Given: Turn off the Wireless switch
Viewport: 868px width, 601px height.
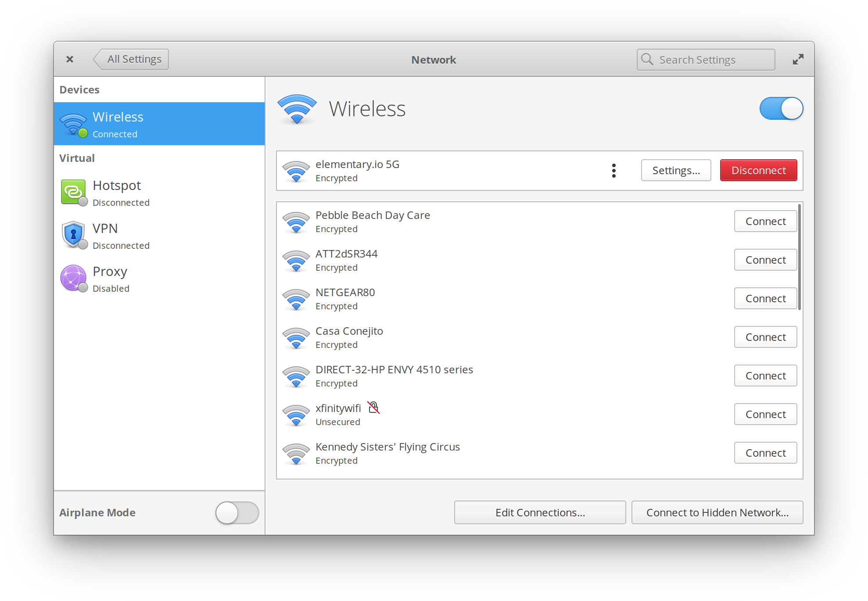Looking at the screenshot, I should pos(781,108).
